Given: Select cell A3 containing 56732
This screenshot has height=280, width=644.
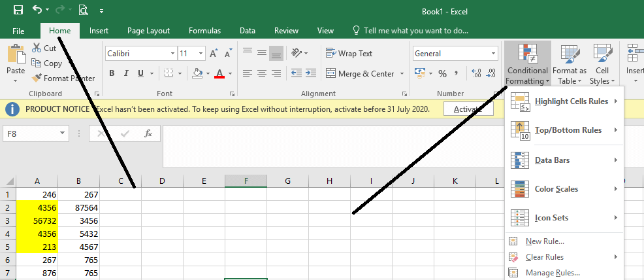Looking at the screenshot, I should [x=37, y=222].
